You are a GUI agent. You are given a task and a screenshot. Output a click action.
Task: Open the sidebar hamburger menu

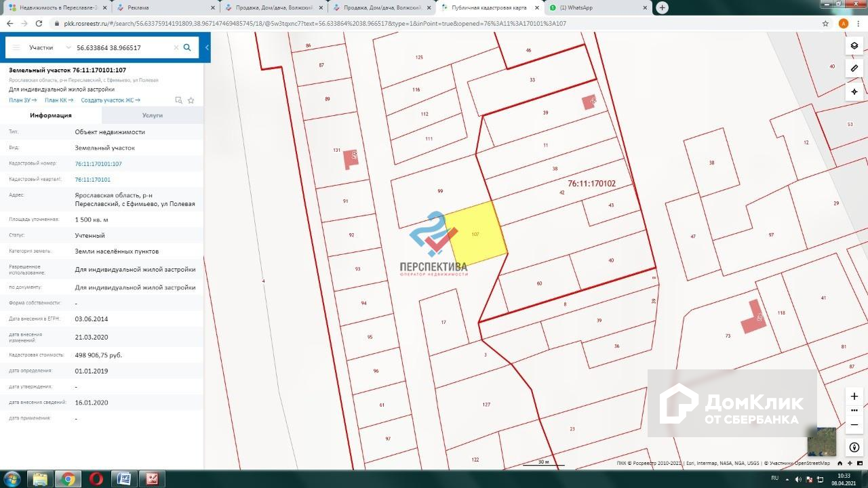pos(15,47)
